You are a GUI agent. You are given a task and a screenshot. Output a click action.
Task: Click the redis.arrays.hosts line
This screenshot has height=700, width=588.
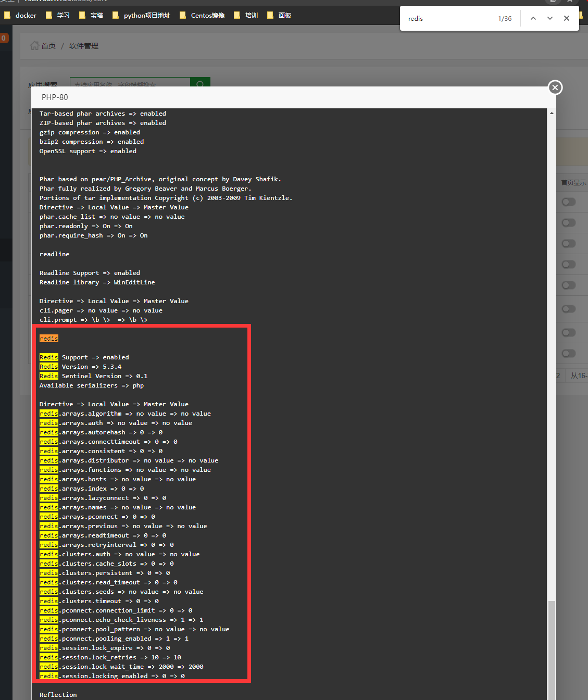[118, 479]
